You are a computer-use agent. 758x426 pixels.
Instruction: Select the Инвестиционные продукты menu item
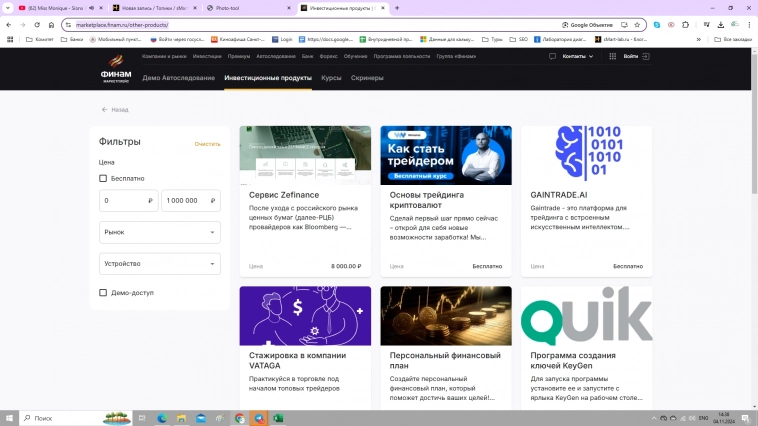point(268,78)
